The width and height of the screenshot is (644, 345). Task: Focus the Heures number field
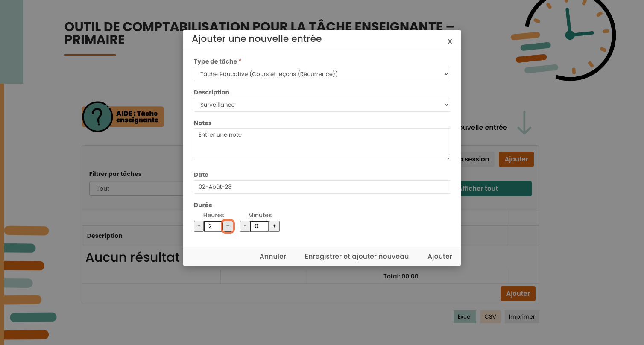click(x=213, y=226)
